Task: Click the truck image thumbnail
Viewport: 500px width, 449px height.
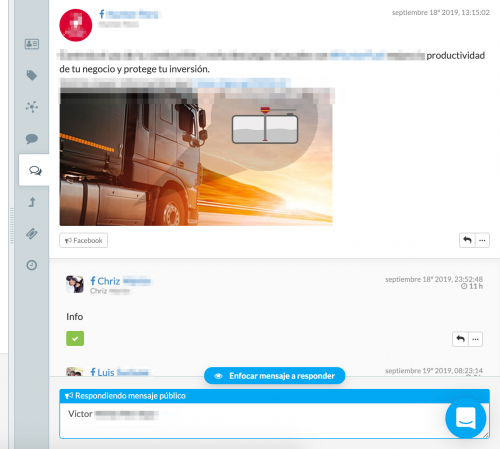Action: tap(196, 157)
